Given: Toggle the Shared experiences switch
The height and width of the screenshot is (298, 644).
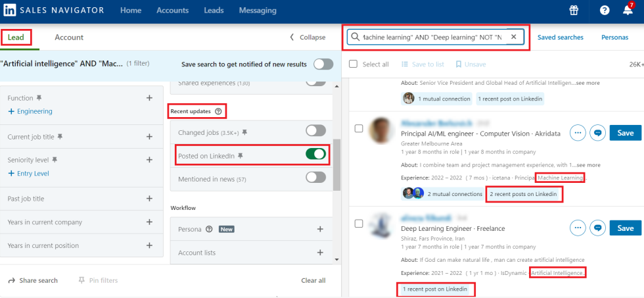Looking at the screenshot, I should click(x=316, y=83).
